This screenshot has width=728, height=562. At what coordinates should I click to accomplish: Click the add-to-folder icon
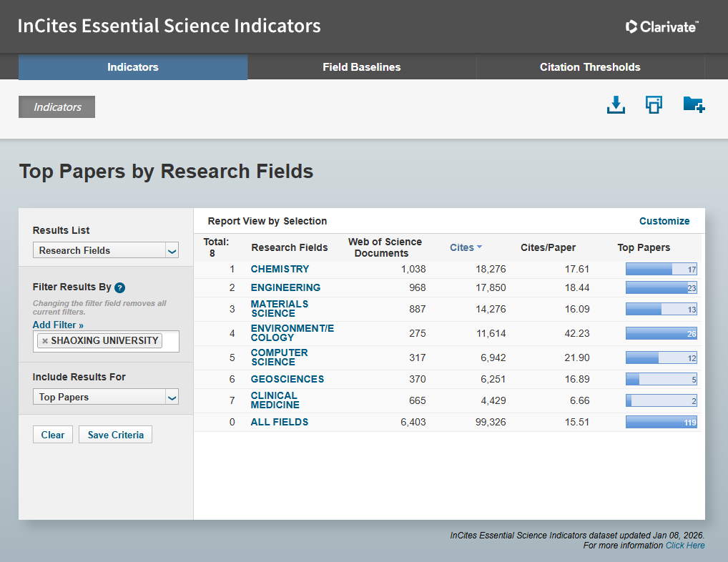[694, 105]
